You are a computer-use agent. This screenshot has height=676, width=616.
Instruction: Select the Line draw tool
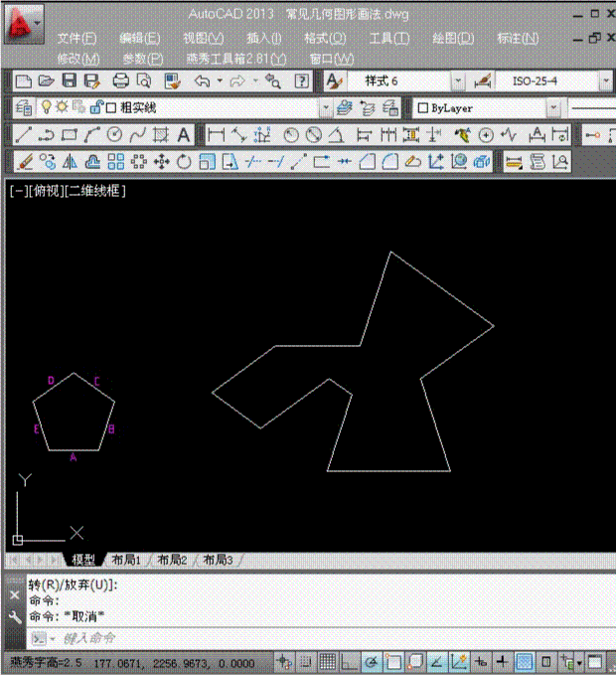coord(23,135)
